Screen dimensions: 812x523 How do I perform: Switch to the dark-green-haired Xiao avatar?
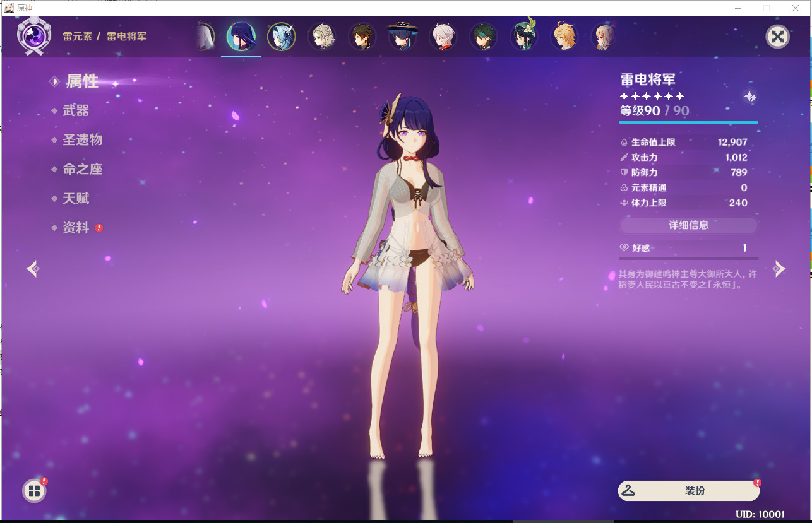(x=484, y=37)
